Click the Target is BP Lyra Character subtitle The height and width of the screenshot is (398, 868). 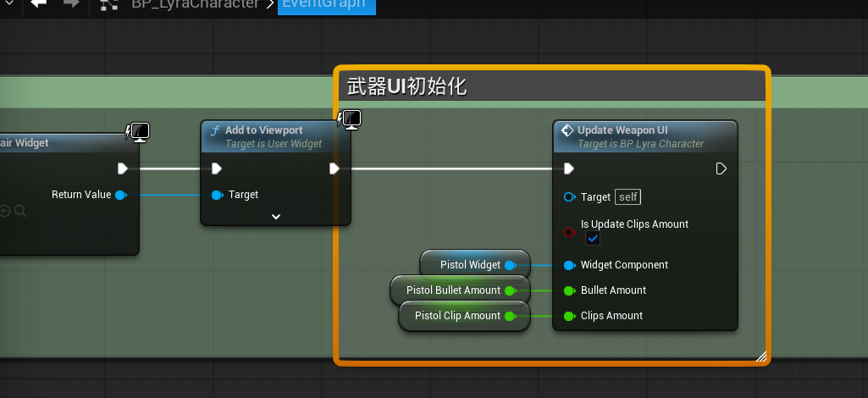640,144
